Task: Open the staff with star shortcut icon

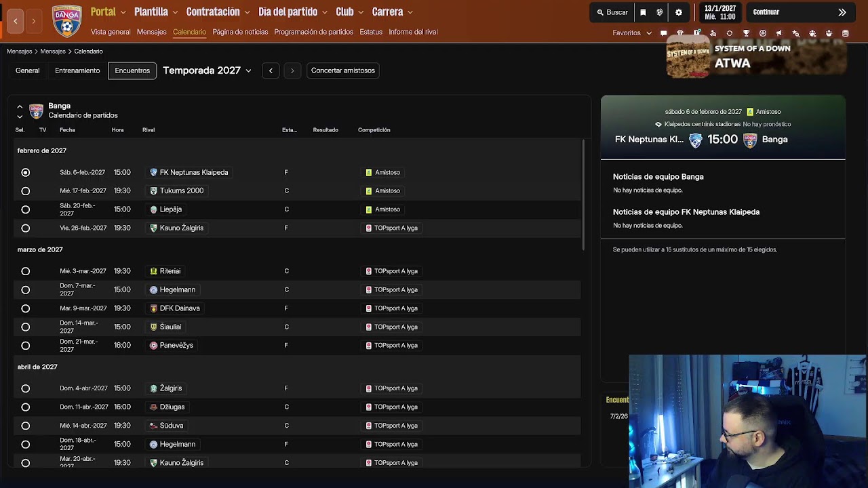Action: coord(812,33)
